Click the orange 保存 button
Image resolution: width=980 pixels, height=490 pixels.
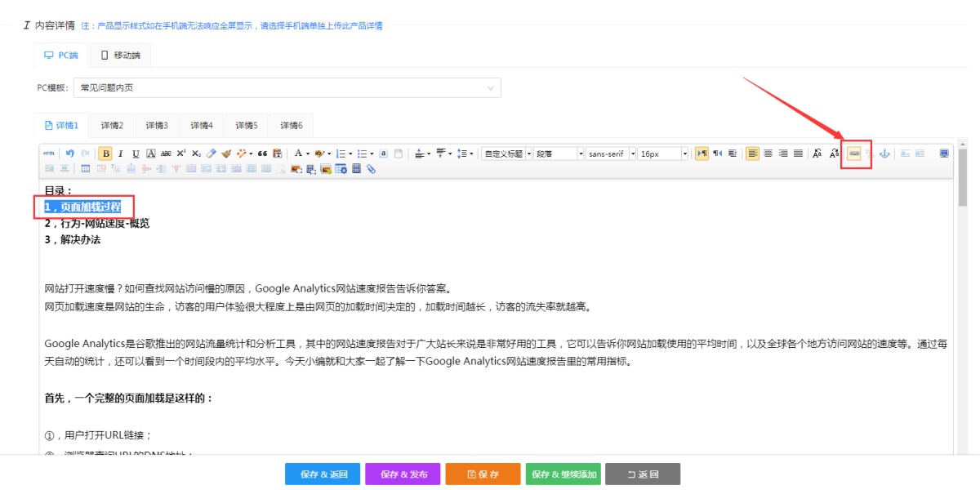click(x=483, y=474)
